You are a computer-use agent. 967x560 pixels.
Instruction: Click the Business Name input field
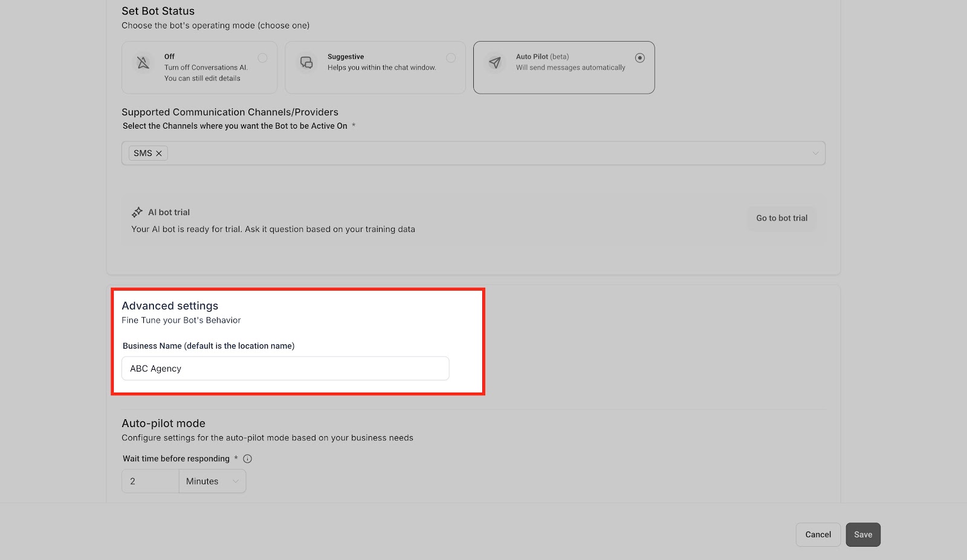(285, 369)
